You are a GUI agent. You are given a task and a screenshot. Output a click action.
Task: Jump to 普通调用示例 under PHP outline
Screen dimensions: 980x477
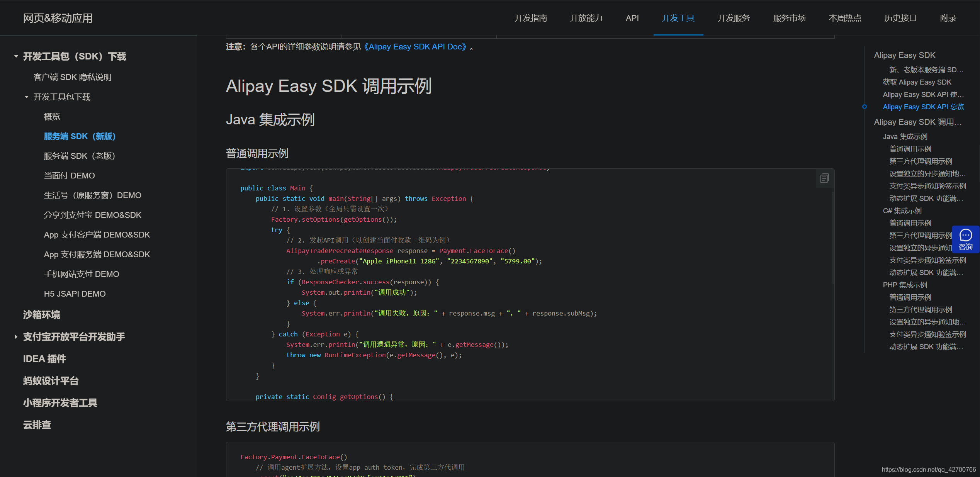910,297
